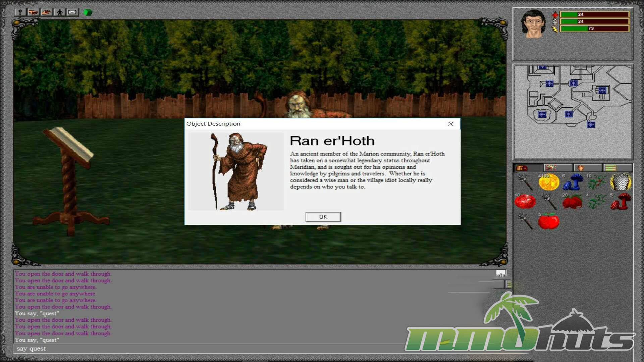Click the open-palm offer hand toolbar icon
This screenshot has height=362, width=644.
pyautogui.click(x=46, y=12)
